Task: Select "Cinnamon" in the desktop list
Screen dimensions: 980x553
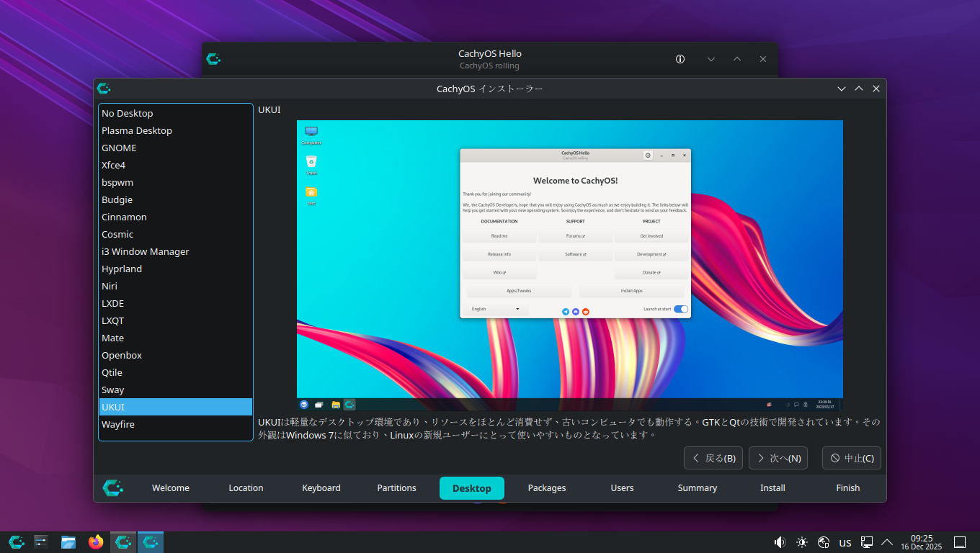Action: pyautogui.click(x=176, y=217)
